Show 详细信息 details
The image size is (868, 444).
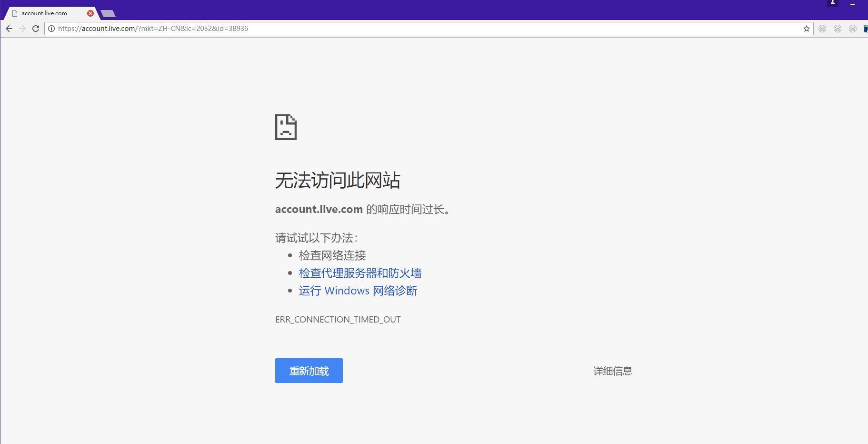(x=613, y=371)
